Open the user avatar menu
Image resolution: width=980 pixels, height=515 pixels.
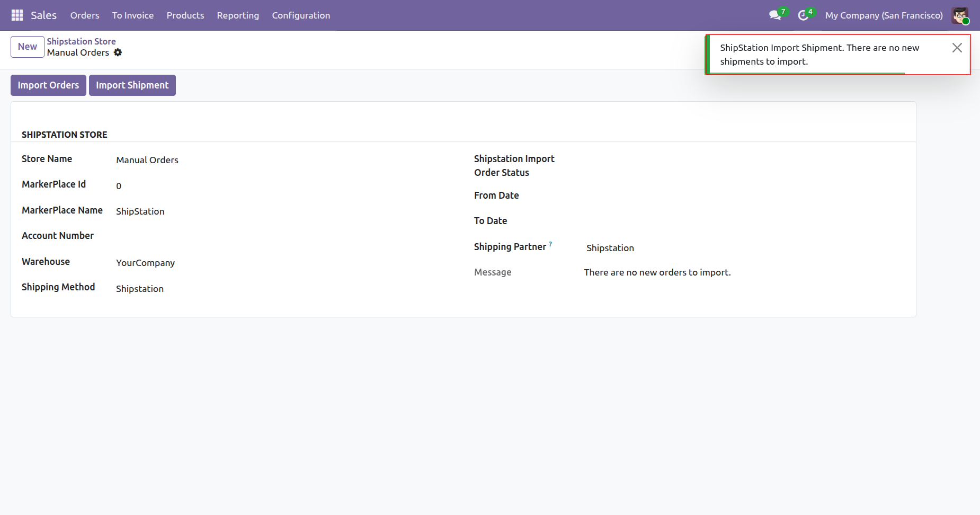(960, 15)
